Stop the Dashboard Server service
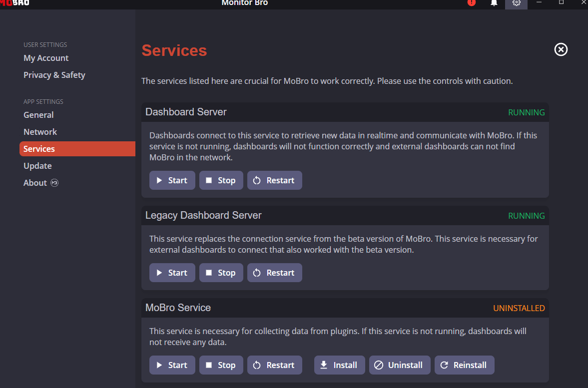588x388 pixels. point(221,180)
